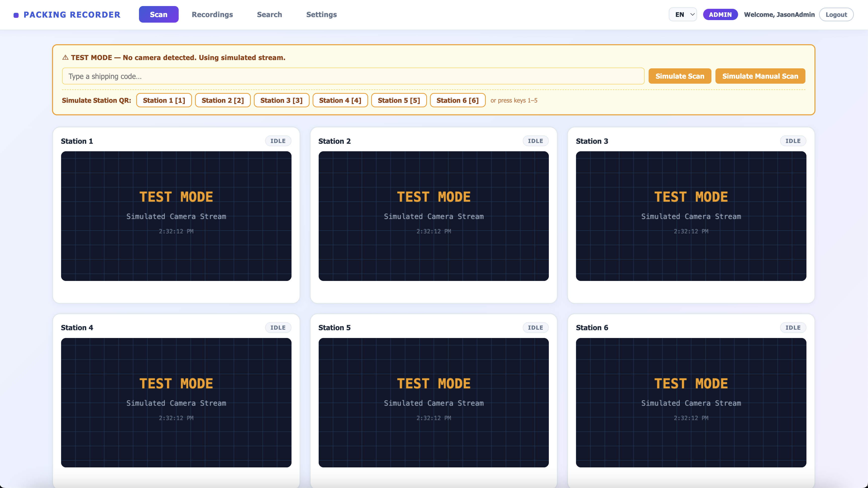
Task: Click the warning triangle icon in TEST MODE banner
Action: coord(65,58)
